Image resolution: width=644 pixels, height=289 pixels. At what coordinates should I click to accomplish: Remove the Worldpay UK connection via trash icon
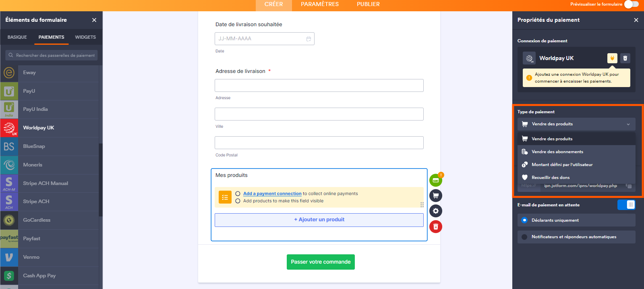(x=625, y=58)
